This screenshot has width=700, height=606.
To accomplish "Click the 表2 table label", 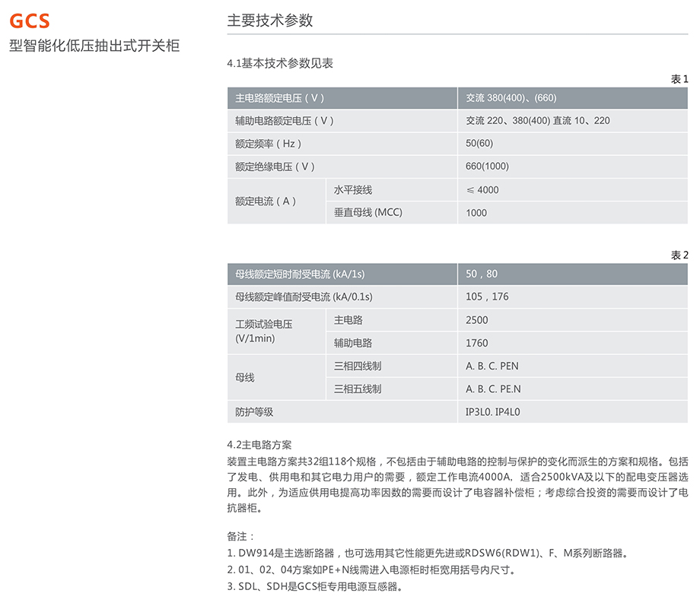I will point(679,255).
